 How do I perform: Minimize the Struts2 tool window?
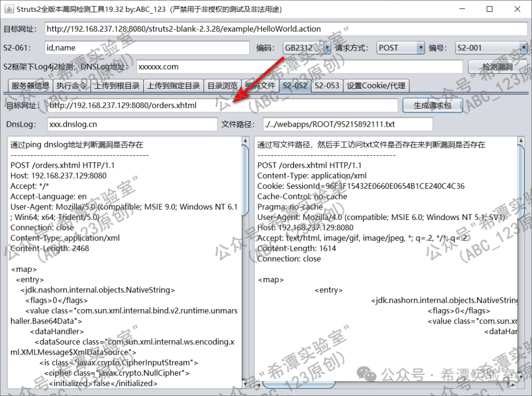tap(462, 9)
